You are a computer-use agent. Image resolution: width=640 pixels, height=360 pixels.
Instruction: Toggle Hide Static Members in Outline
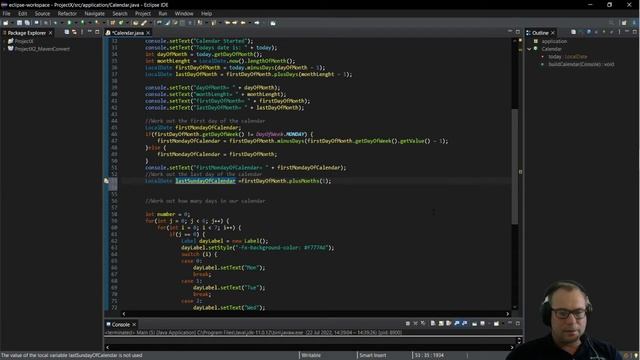pos(596,32)
